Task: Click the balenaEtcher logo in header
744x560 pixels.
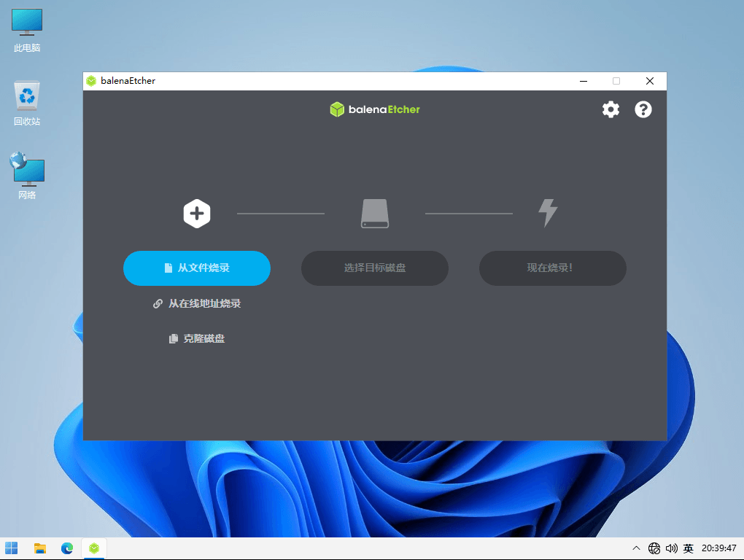Action: [x=375, y=109]
